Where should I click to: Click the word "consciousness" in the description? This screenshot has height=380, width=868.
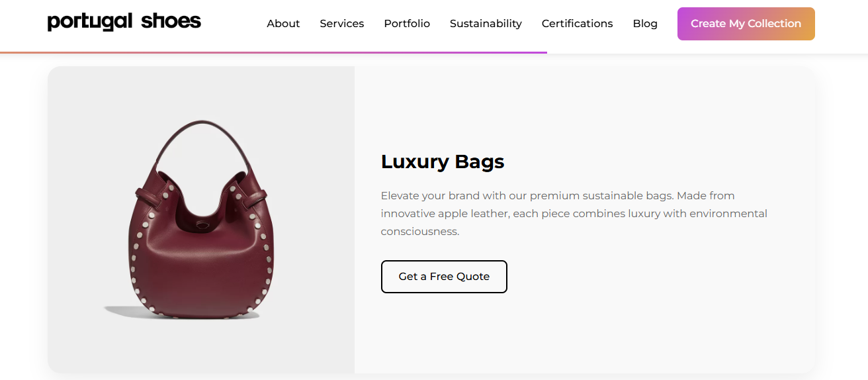click(x=419, y=232)
